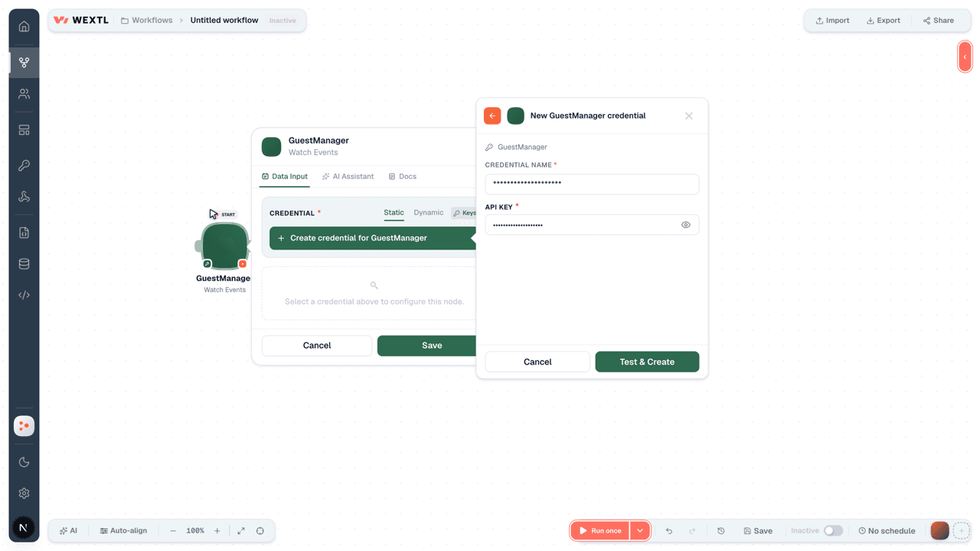Open the user avatar N at bottom
The image size is (980, 551).
tap(24, 528)
